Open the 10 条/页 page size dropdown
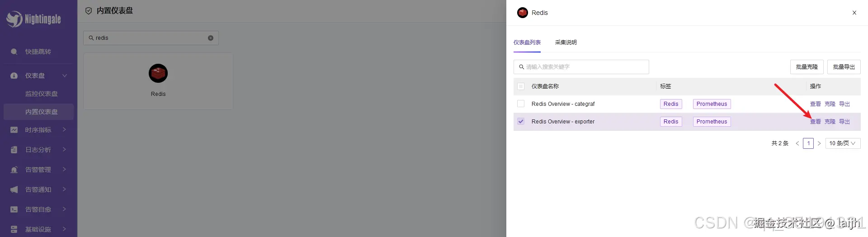This screenshot has width=868, height=237. [843, 143]
